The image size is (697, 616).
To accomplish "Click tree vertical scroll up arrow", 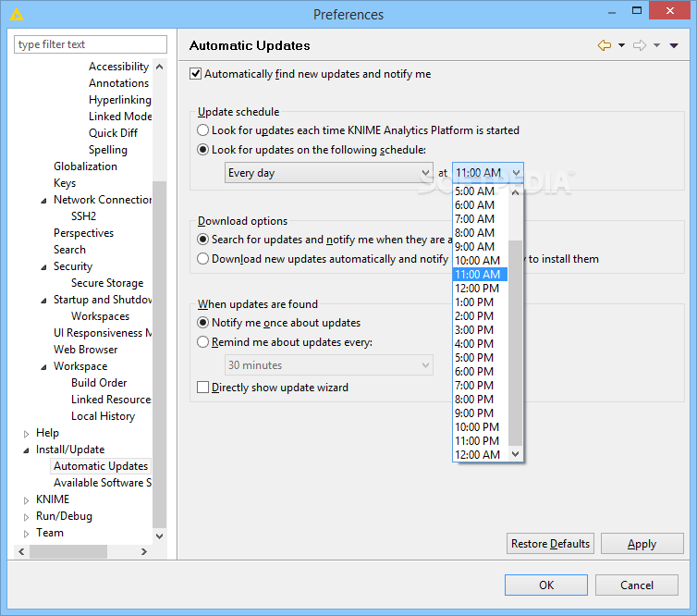I will [160, 67].
